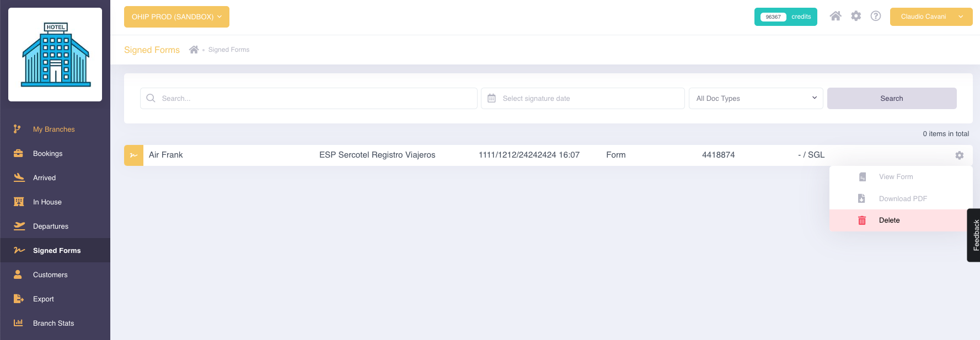The height and width of the screenshot is (340, 980).
Task: Expand the OHIP PROD (SANDBOX) dropdown
Action: tap(176, 17)
